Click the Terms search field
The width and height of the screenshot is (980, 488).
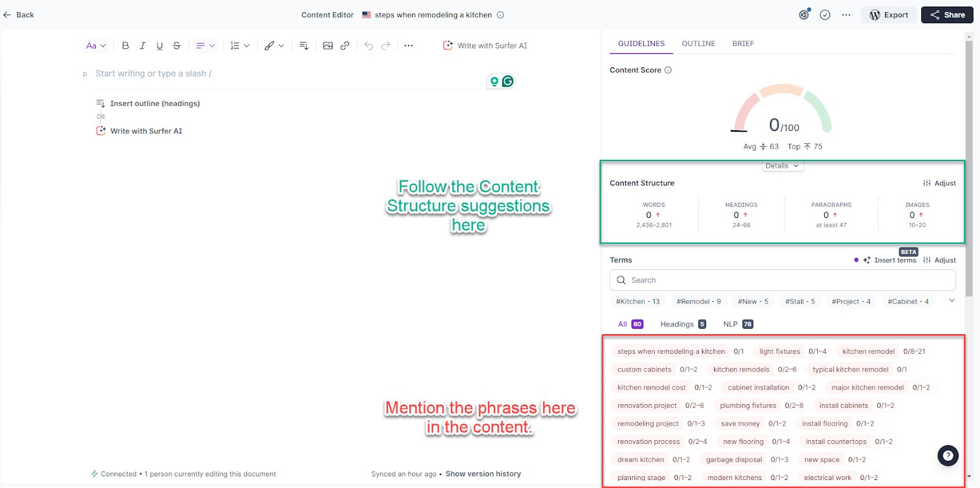click(x=782, y=280)
